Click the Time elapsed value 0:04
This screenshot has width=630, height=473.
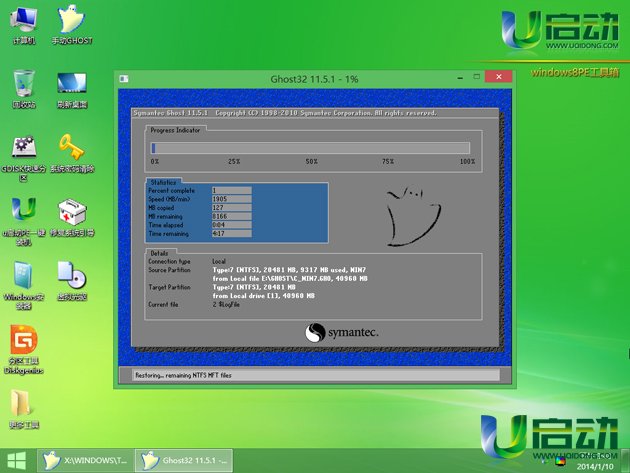232,225
